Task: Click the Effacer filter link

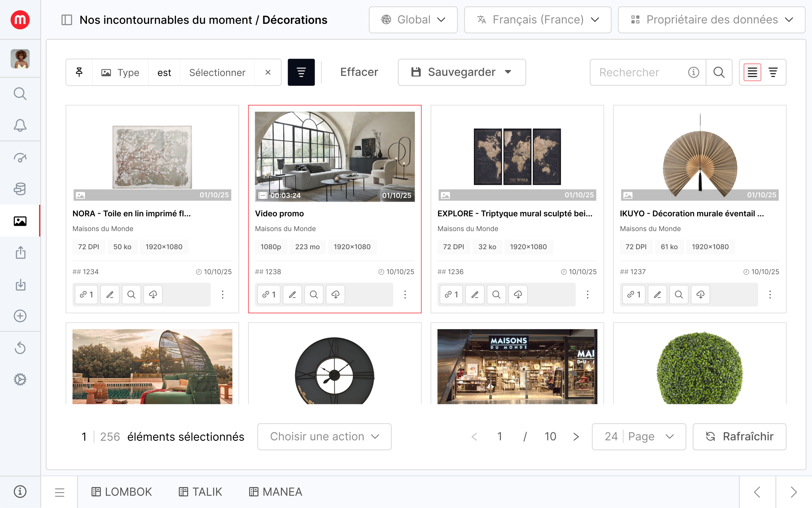Action: (359, 72)
